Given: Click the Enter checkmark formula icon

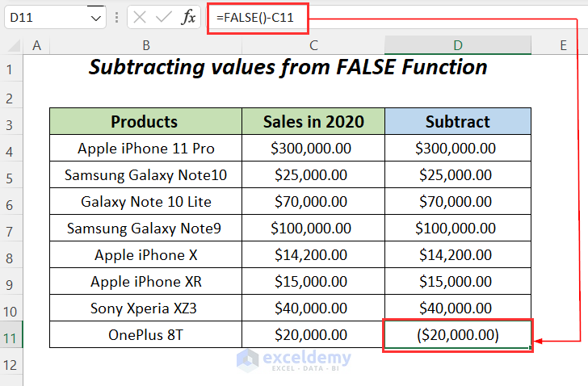Looking at the screenshot, I should [164, 17].
